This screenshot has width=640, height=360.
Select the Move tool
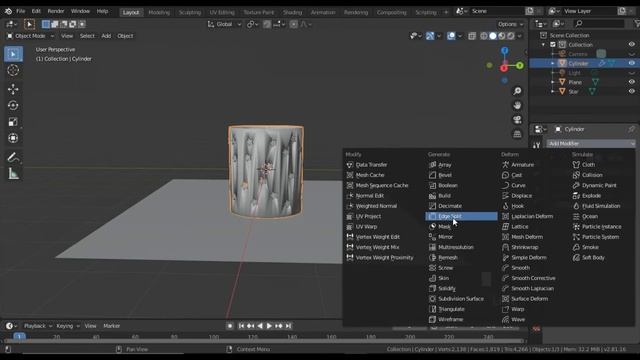pyautogui.click(x=13, y=89)
